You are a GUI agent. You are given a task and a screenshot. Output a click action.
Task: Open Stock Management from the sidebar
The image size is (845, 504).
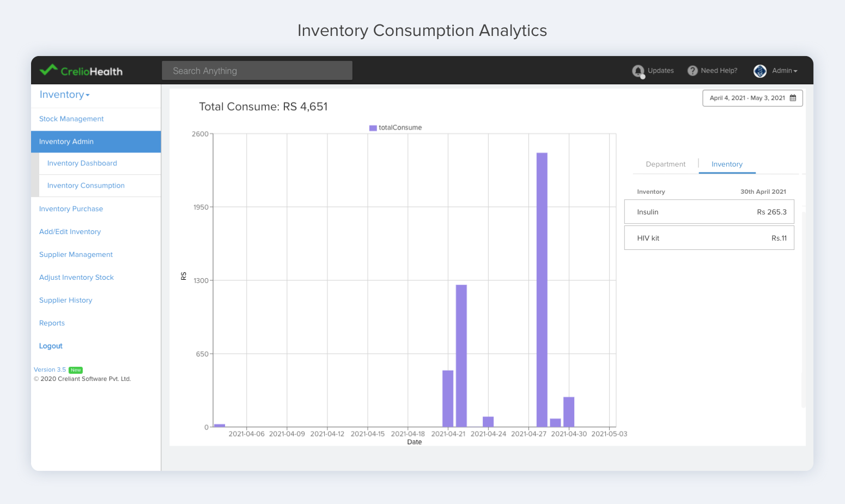pyautogui.click(x=71, y=119)
